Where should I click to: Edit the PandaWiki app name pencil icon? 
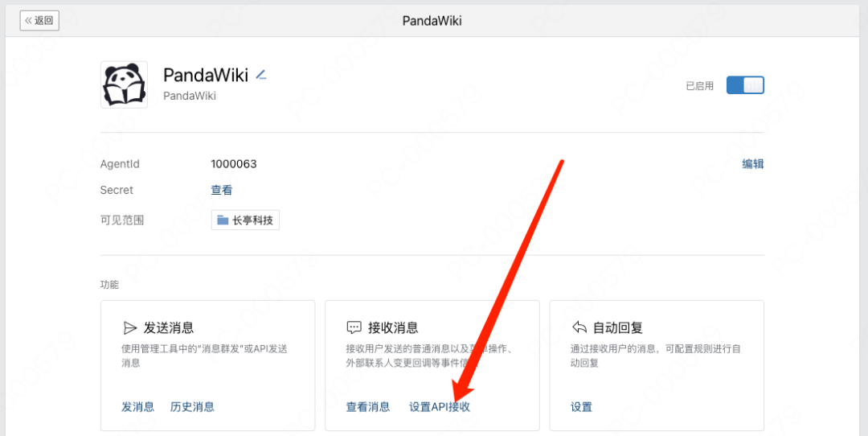[261, 75]
